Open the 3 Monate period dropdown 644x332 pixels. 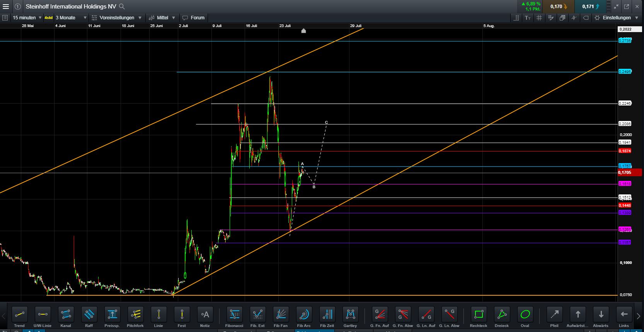71,18
